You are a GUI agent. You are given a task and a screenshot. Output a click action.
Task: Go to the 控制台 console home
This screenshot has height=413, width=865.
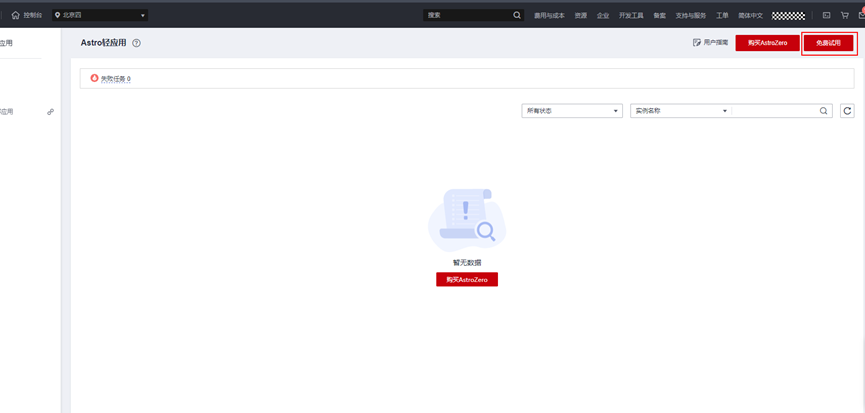coord(26,15)
